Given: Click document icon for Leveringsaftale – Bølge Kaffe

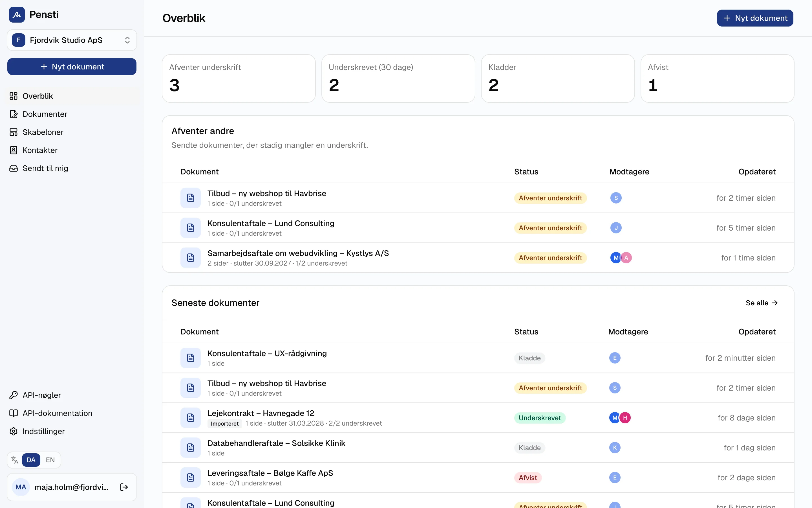Looking at the screenshot, I should point(191,478).
